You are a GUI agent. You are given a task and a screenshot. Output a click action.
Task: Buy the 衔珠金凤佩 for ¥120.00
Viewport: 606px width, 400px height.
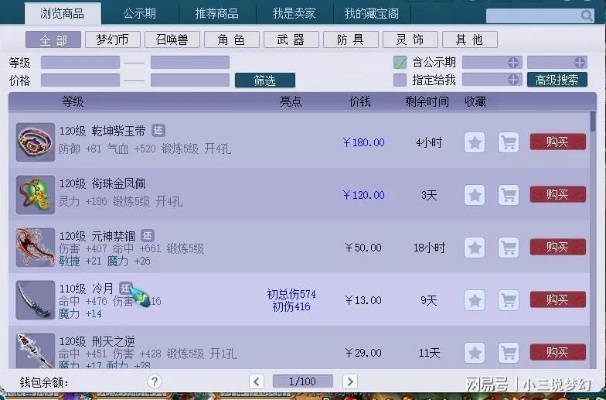558,194
